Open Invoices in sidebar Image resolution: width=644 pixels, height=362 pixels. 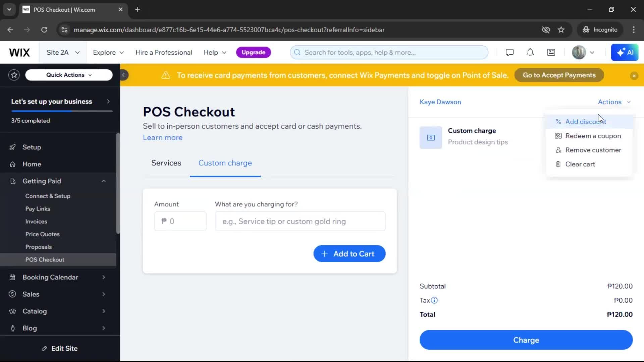(x=36, y=222)
